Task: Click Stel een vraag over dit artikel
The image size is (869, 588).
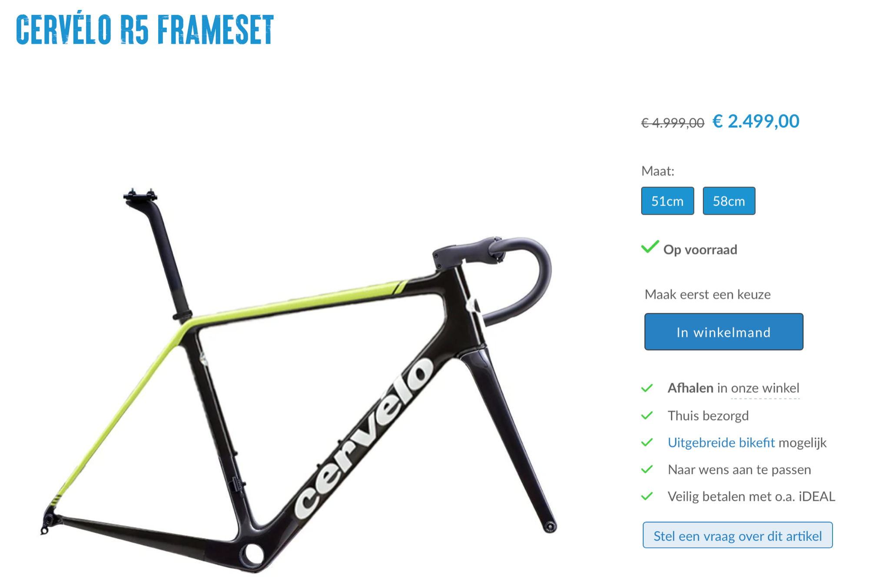Action: pyautogui.click(x=738, y=535)
